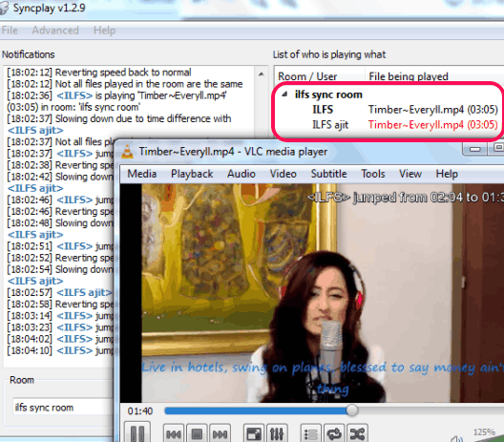Select ILFS ajit user row
The height and width of the screenshot is (442, 504).
pos(388,125)
